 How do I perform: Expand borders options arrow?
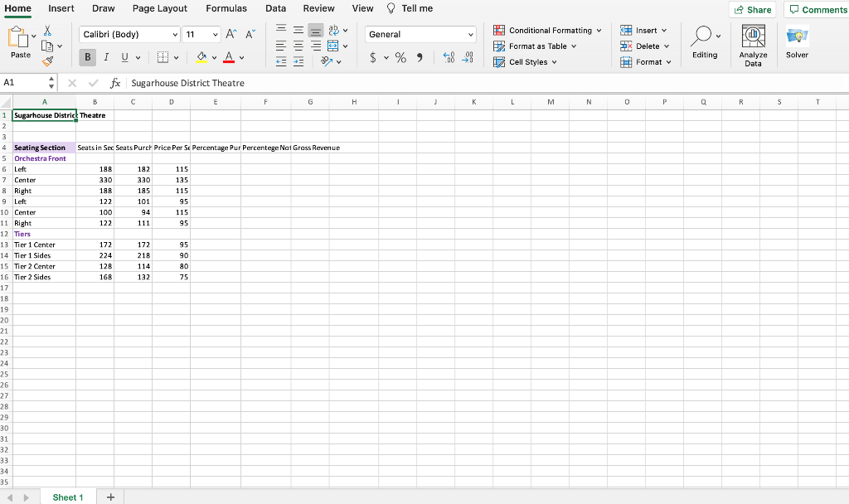tap(176, 57)
